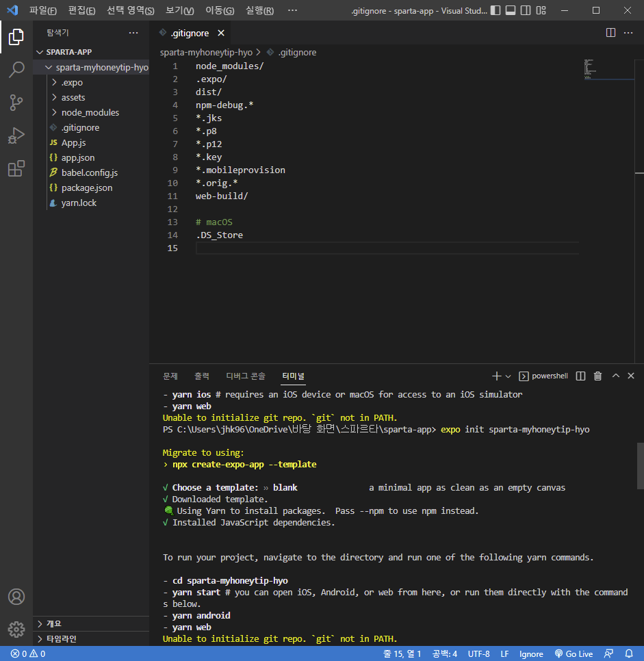Expand the 개요 outline section
644x661 pixels.
[x=91, y=623]
